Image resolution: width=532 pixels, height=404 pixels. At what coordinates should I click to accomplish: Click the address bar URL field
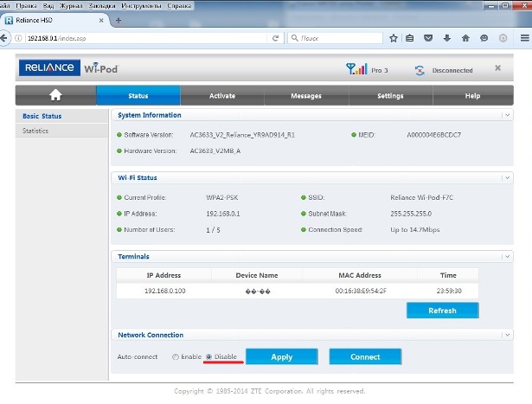146,38
